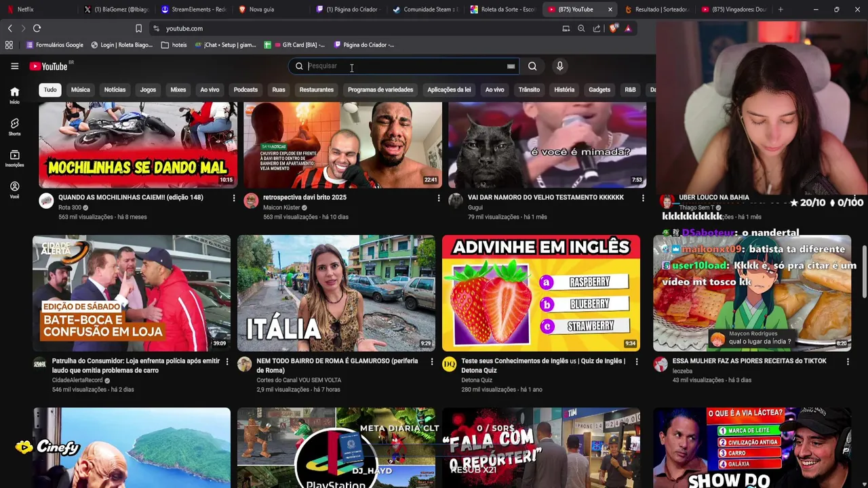
Task: Open options menu for retrospectiva davi brito video
Action: pyautogui.click(x=439, y=198)
